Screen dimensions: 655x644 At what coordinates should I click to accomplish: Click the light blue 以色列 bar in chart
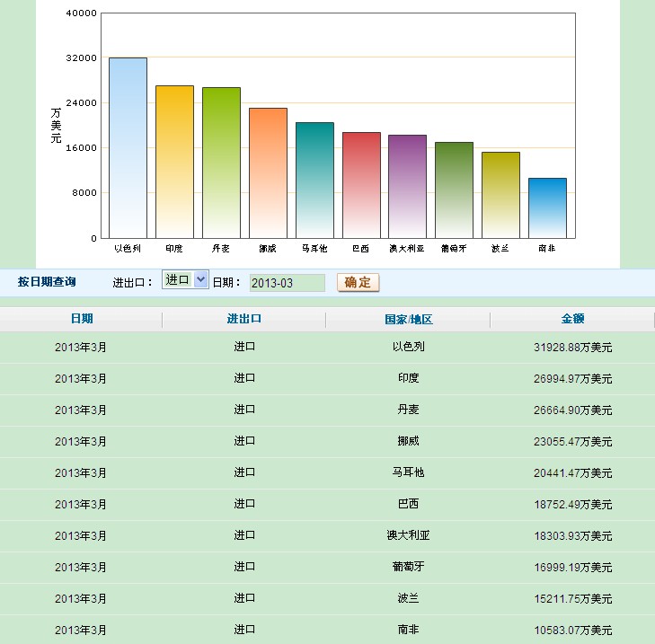tap(128, 148)
